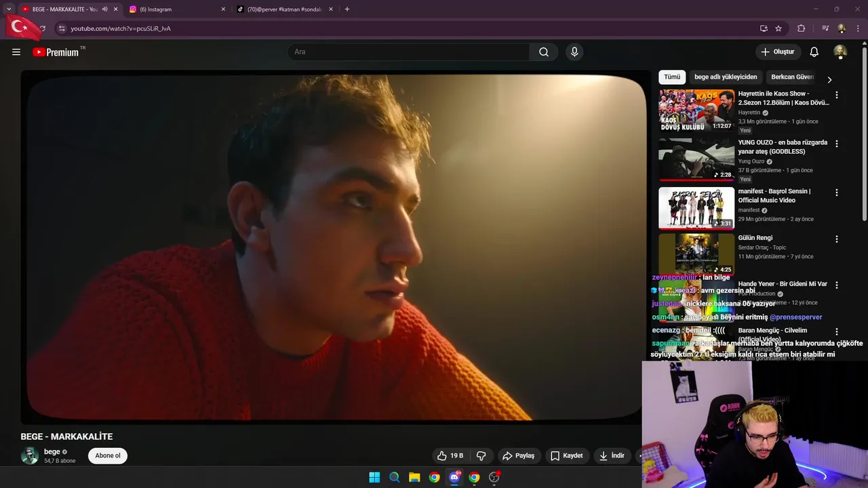
Task: Click the main video player
Action: click(336, 247)
